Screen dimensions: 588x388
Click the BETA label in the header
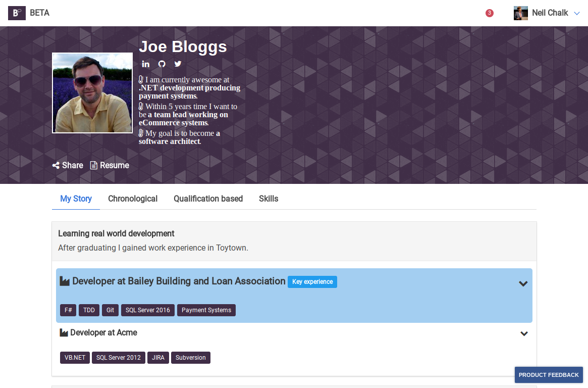click(39, 13)
